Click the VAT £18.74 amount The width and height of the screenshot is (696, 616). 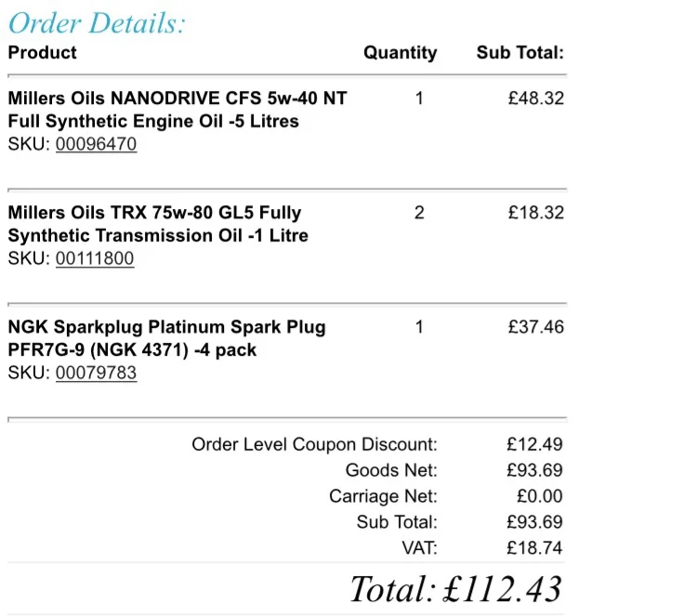point(534,547)
